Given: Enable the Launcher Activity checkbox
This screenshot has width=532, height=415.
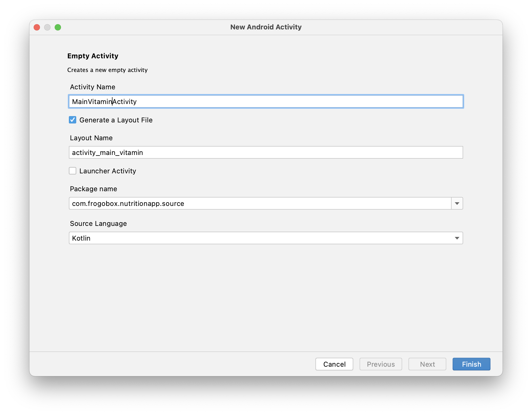Looking at the screenshot, I should (x=73, y=171).
